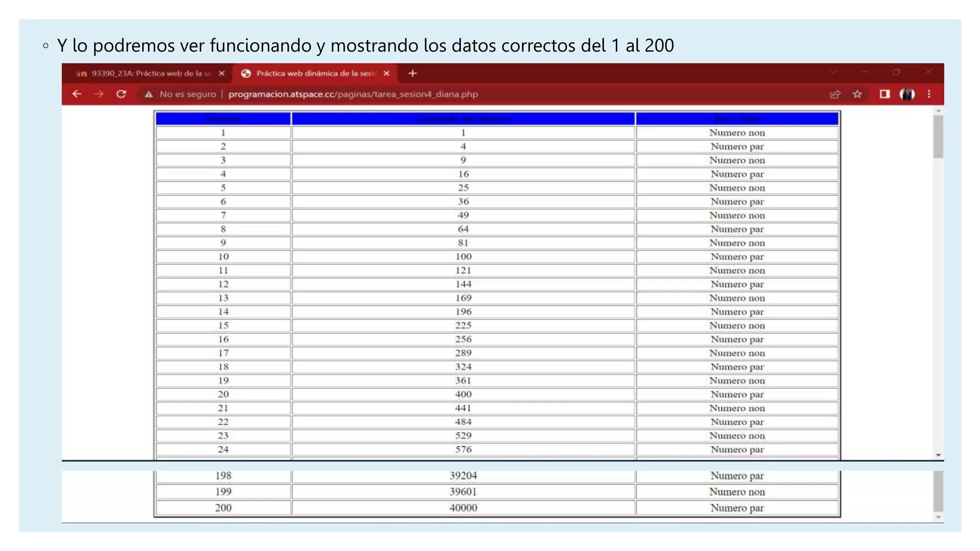Click the cell with value 39601
This screenshot has height=551, width=980.
click(x=463, y=492)
